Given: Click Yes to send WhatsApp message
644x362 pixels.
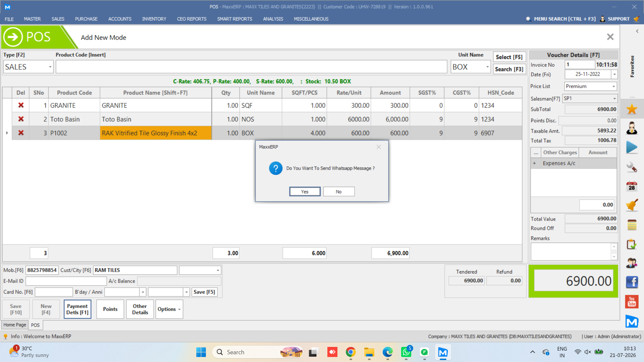Looking at the screenshot, I should pos(305,192).
